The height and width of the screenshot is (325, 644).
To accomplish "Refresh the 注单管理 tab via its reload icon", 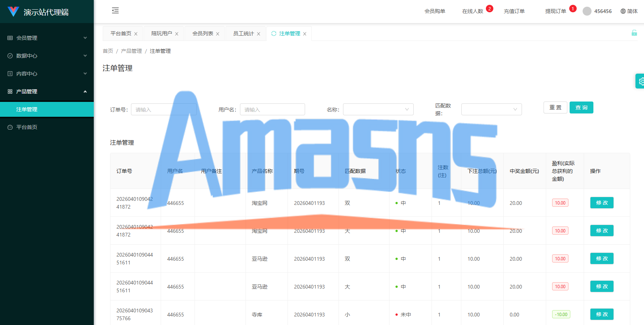I will [274, 33].
